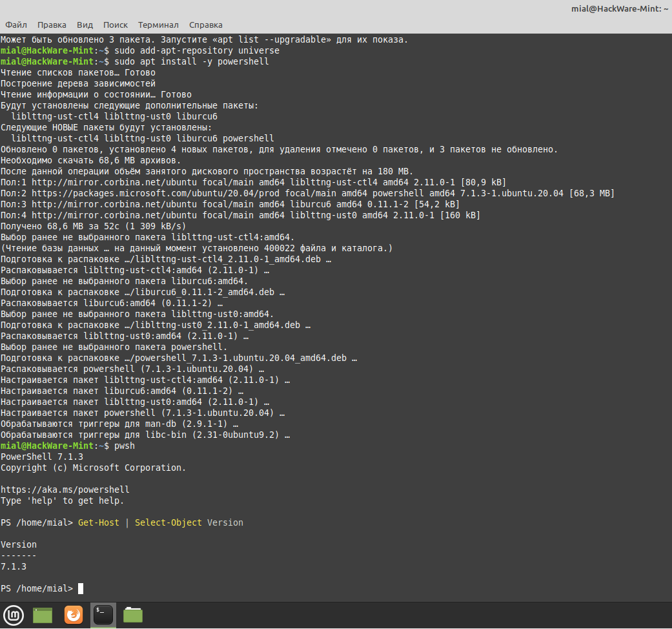Click the yellow 'Select-Object' cmdlet
This screenshot has width=672, height=629.
[168, 522]
